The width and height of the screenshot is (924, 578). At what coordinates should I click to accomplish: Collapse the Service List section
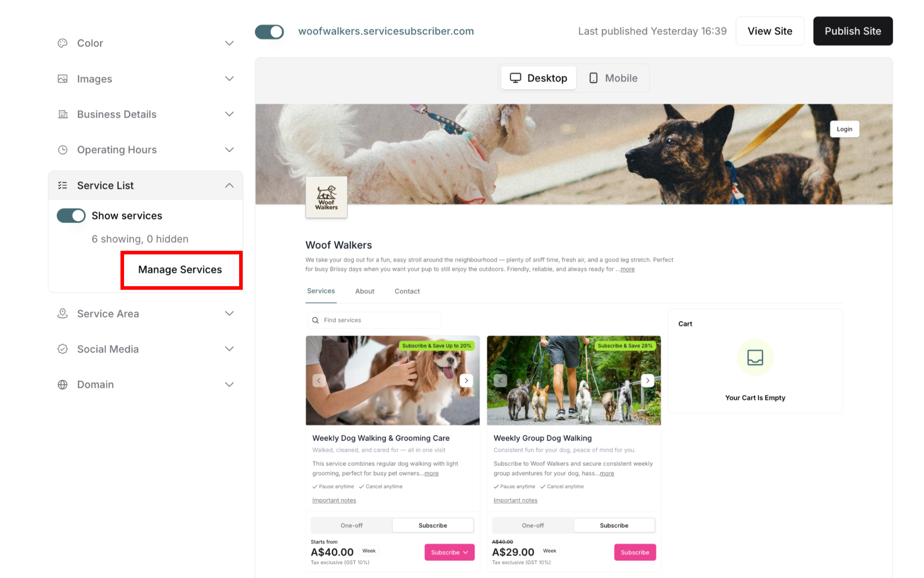click(229, 185)
